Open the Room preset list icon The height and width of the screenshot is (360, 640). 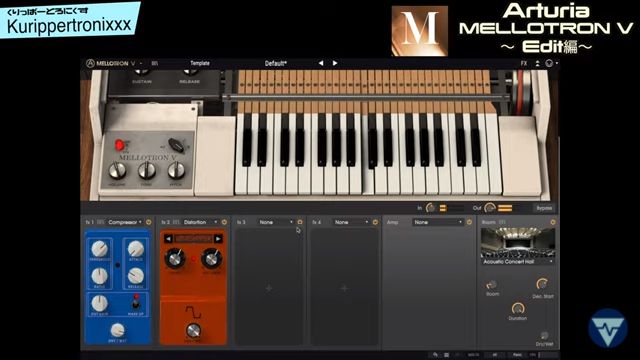coord(502,222)
